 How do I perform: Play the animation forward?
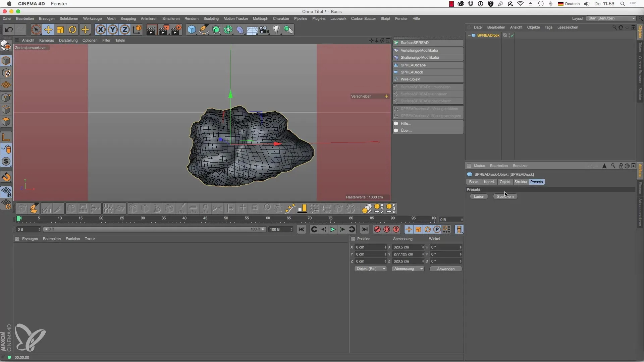[x=333, y=230]
